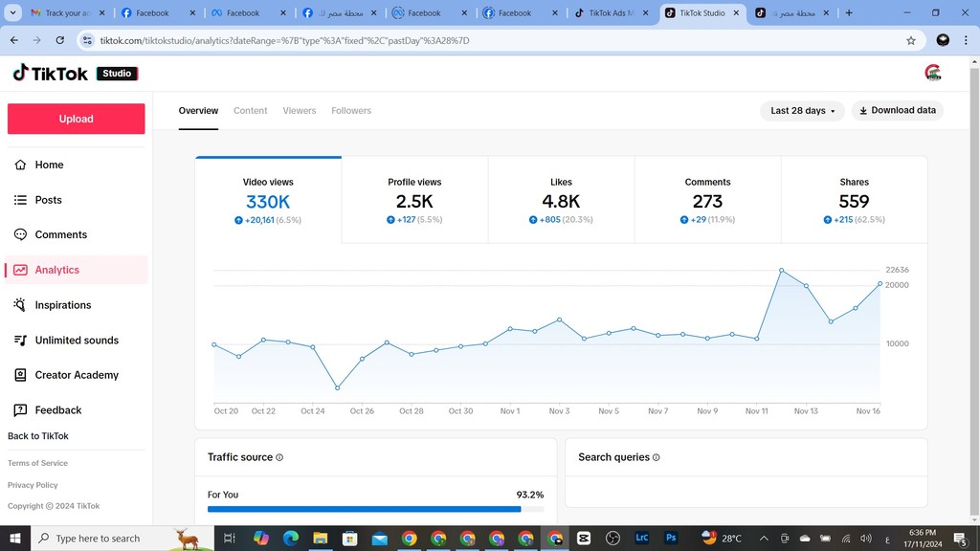Switch to the Followers tab
This screenshot has width=980, height=551.
[351, 111]
